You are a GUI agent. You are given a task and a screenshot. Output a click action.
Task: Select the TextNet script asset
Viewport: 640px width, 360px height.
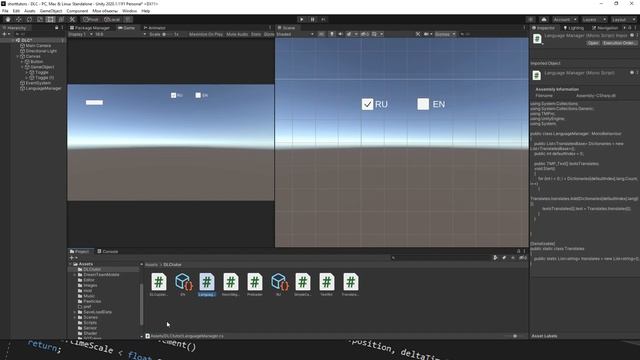(327, 284)
